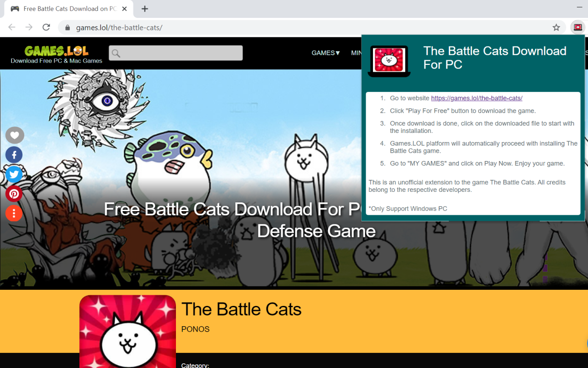Image resolution: width=588 pixels, height=368 pixels.
Task: Click 'Download Free PC & Mac Games' tagline
Action: pyautogui.click(x=57, y=61)
